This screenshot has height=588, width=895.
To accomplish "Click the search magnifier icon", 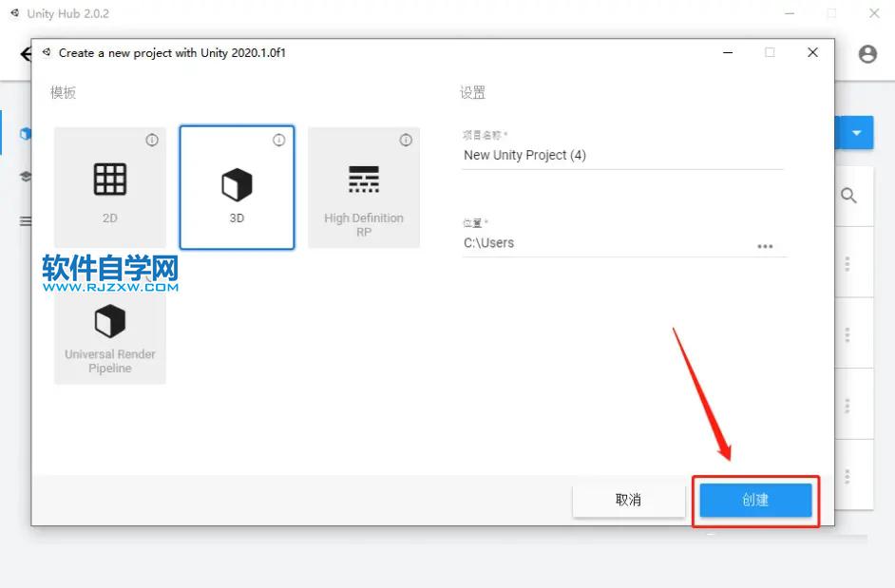I will [848, 196].
